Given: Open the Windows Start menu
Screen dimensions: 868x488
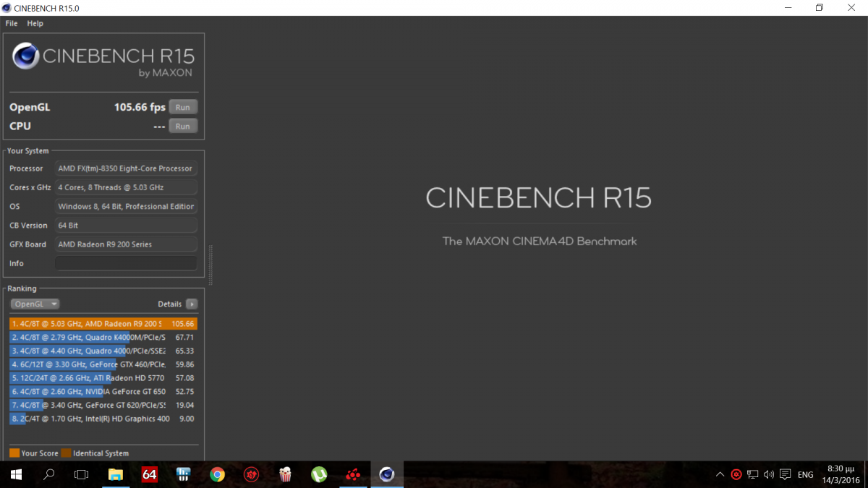Looking at the screenshot, I should 16,475.
